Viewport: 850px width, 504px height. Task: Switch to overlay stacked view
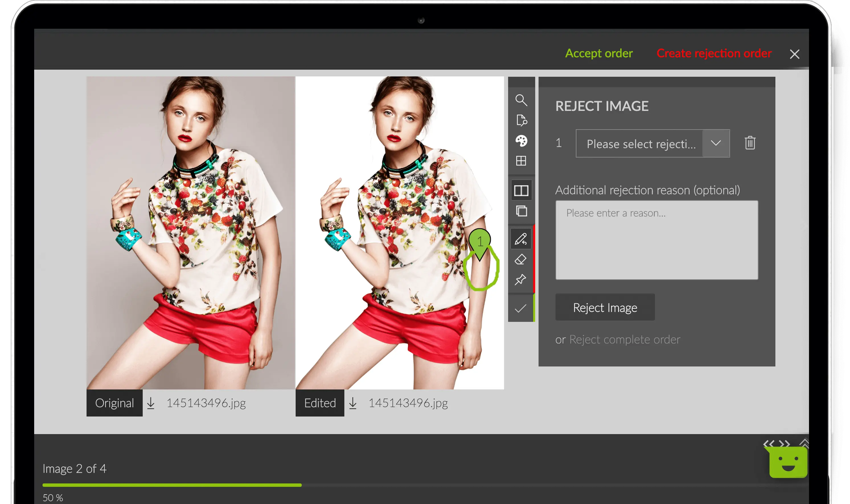pos(521,211)
